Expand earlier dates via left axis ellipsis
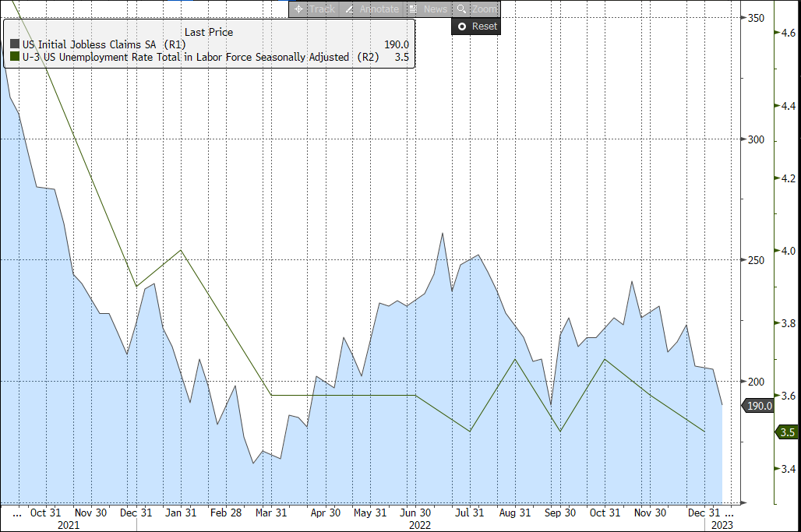 click(x=16, y=513)
